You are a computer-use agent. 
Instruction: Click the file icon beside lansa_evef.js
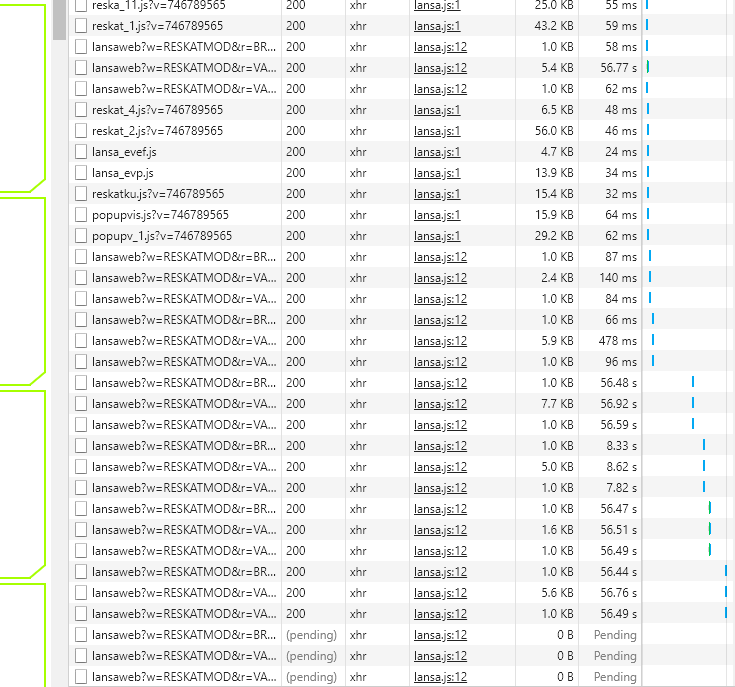pos(81,152)
